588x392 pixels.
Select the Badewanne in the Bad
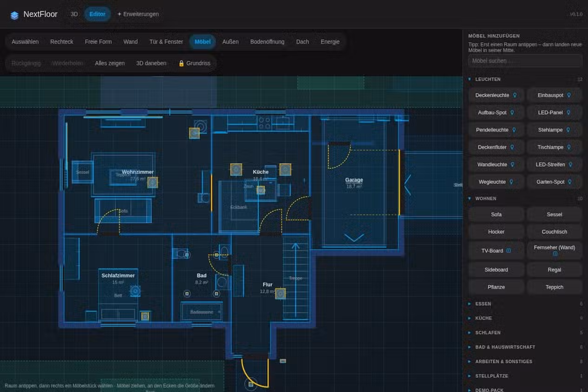click(x=202, y=312)
